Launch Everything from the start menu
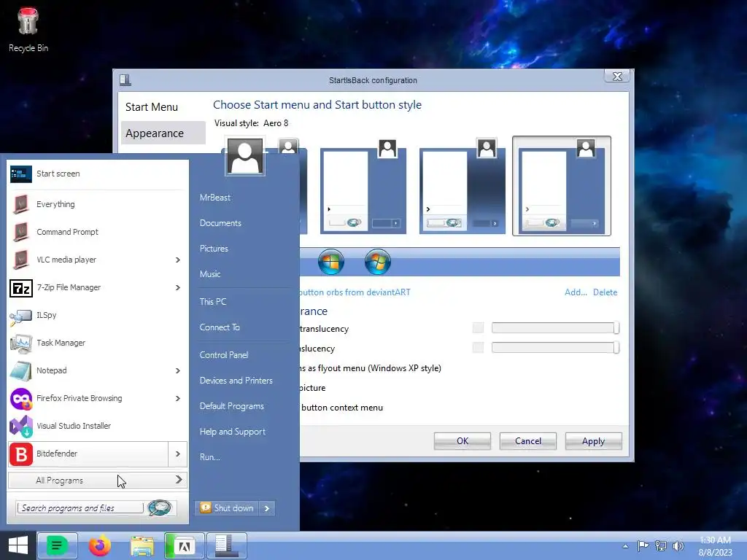 [97, 204]
